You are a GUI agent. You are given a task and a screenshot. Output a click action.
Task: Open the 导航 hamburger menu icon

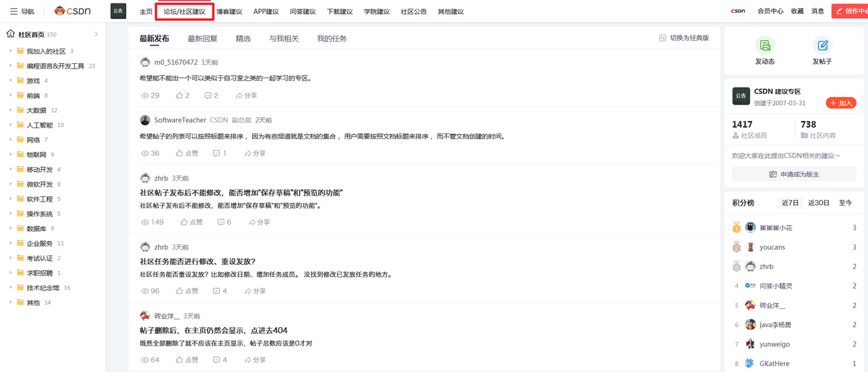tap(14, 12)
